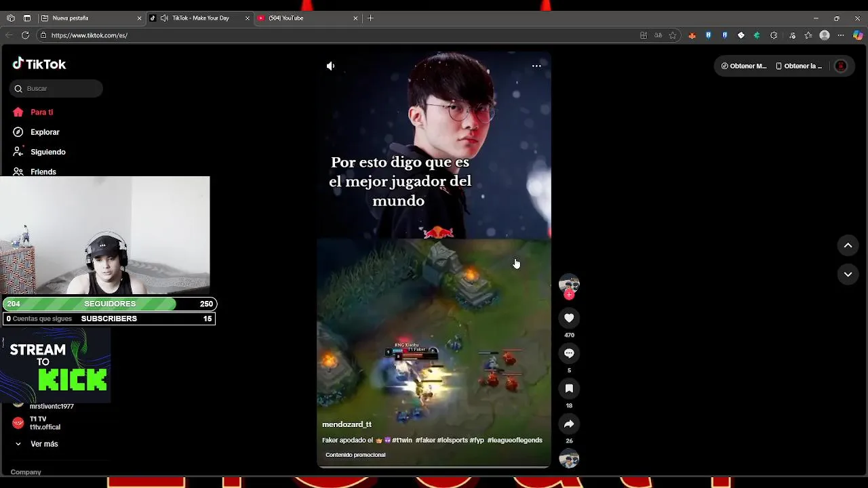Mute tab via speaker icon on TikTok tab
The height and width of the screenshot is (488, 868).
[x=164, y=18]
